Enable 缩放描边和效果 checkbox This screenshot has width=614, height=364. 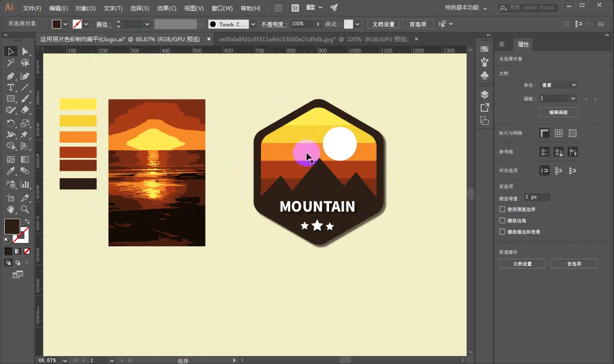click(x=502, y=232)
